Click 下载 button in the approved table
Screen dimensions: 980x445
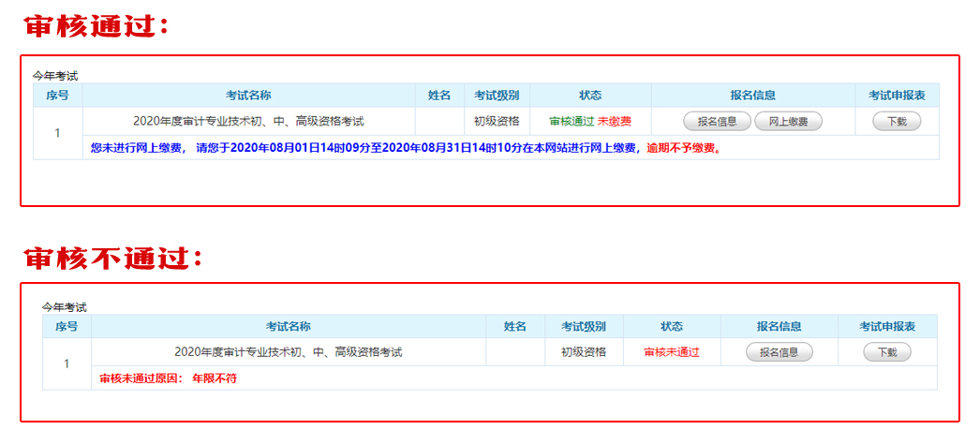(x=897, y=122)
